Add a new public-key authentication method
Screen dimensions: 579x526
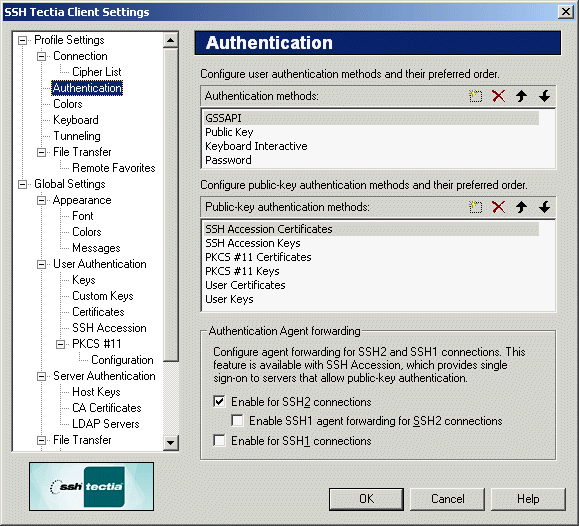pyautogui.click(x=476, y=207)
